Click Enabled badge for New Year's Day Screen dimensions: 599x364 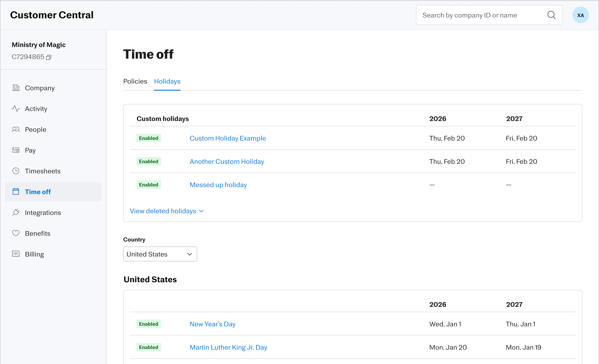click(148, 324)
